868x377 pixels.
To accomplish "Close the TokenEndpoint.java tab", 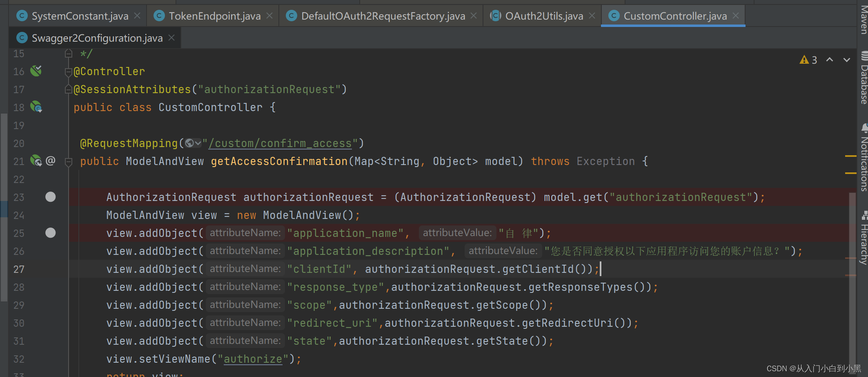I will click(x=269, y=16).
